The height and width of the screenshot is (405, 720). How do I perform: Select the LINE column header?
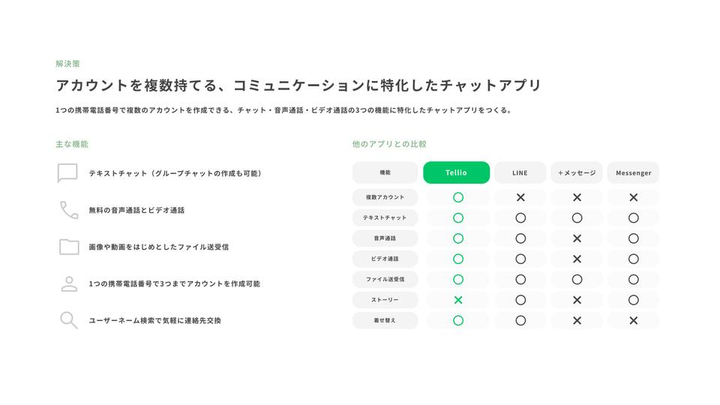tap(520, 173)
